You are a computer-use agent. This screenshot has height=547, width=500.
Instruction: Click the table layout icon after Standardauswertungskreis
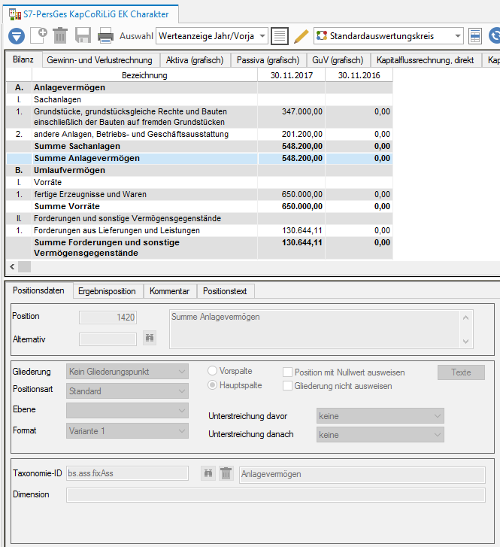[x=475, y=36]
